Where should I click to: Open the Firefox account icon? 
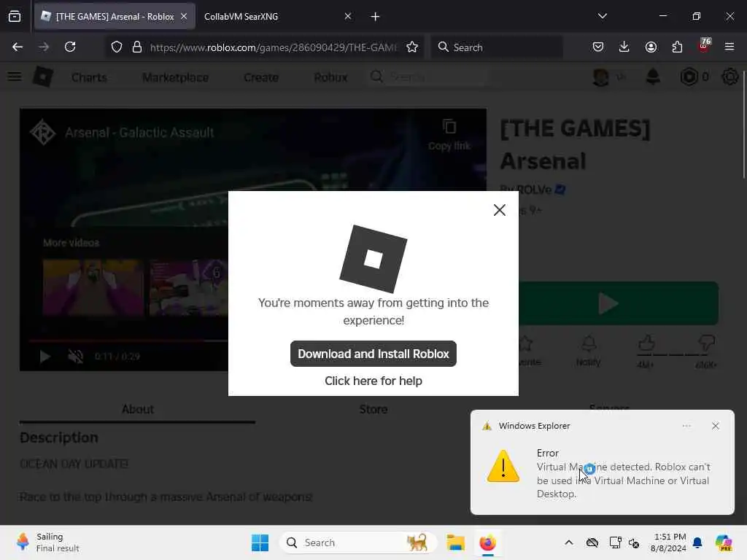pyautogui.click(x=651, y=47)
